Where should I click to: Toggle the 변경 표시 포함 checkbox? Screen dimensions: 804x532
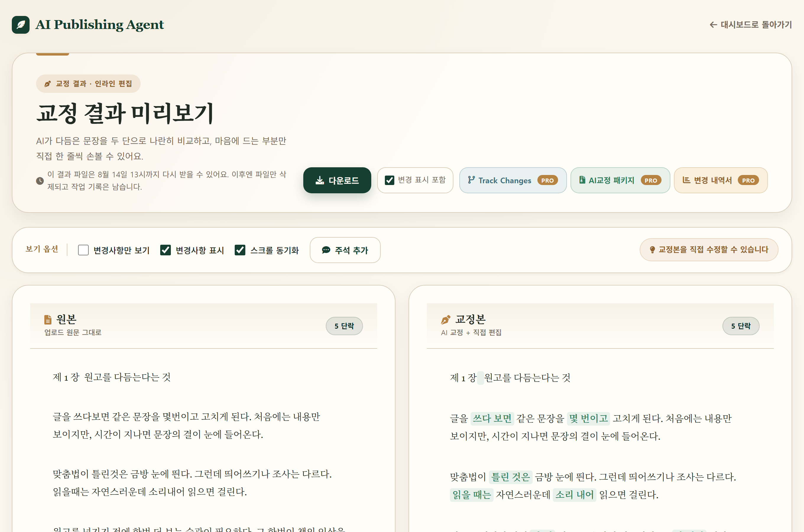(390, 180)
